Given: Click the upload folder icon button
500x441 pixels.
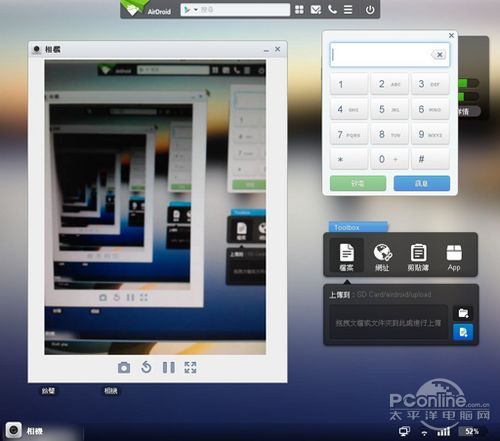Looking at the screenshot, I should click(463, 313).
